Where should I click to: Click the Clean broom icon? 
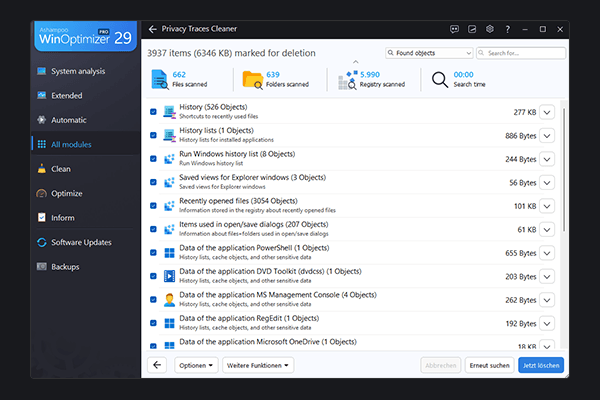[x=42, y=169]
